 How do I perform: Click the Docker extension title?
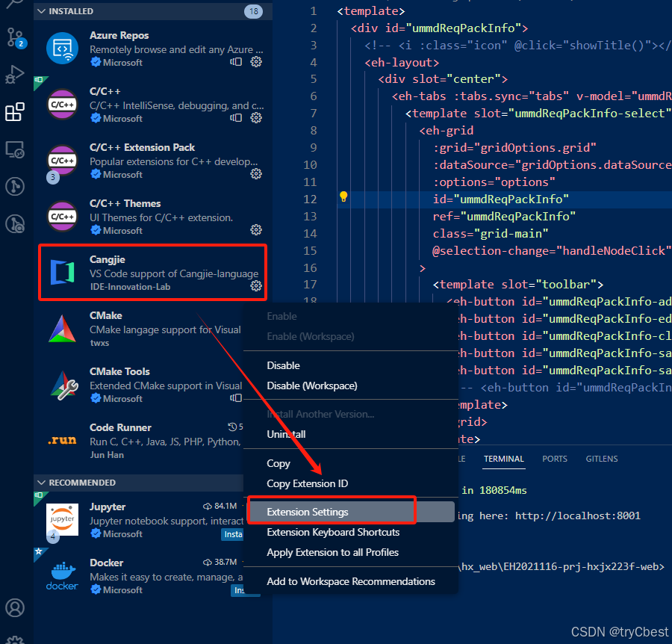[106, 563]
